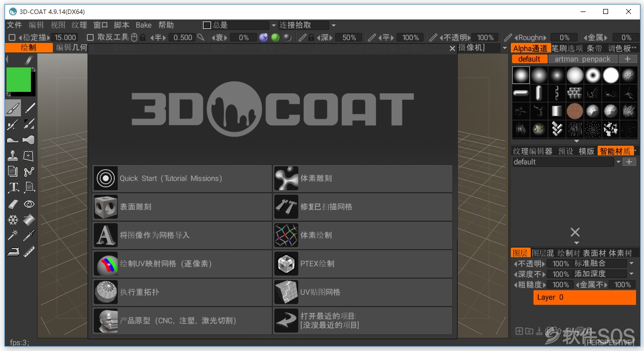Open the 文件 File menu
This screenshot has height=351, width=644.
[14, 25]
